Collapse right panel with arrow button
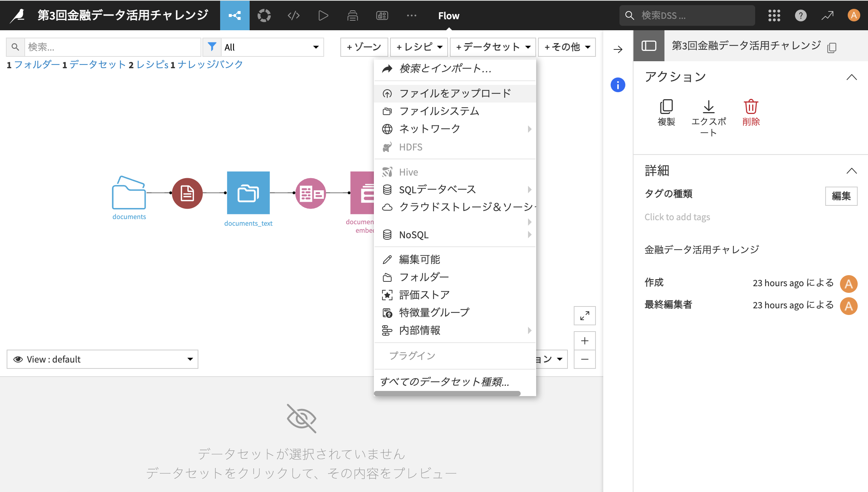Screen dimensions: 868x492 click(618, 49)
